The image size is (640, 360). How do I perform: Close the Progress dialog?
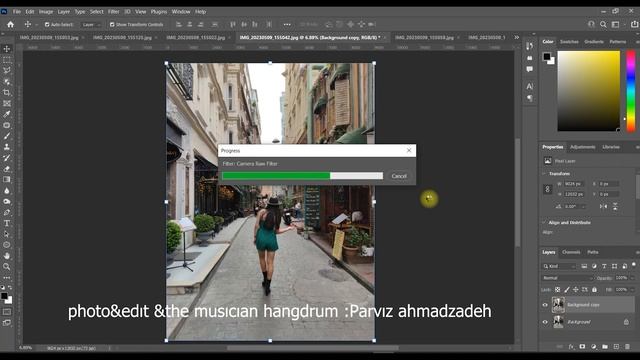point(409,151)
